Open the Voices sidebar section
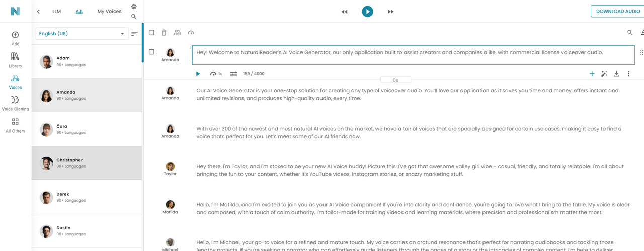The width and height of the screenshot is (644, 251). [15, 82]
